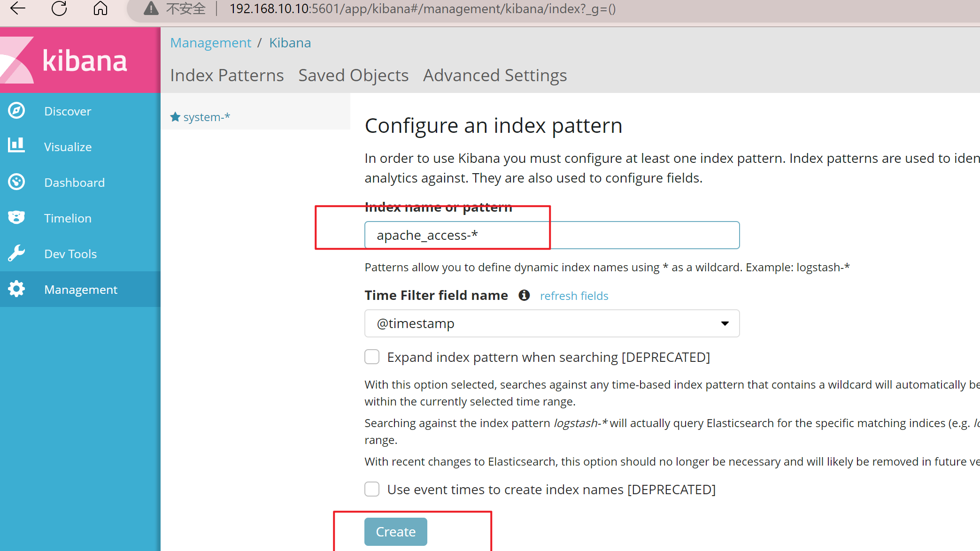Enable Expand index pattern when searching
Screen dimensions: 980x551
372,357
